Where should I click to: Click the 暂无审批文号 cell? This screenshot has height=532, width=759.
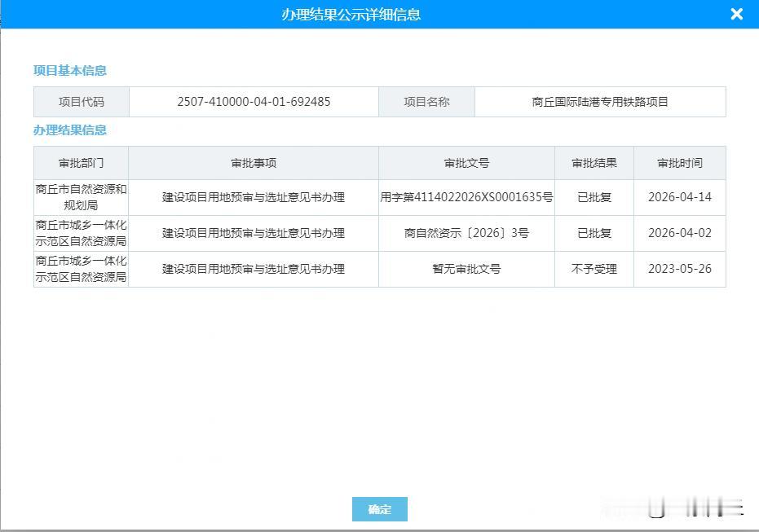point(466,269)
